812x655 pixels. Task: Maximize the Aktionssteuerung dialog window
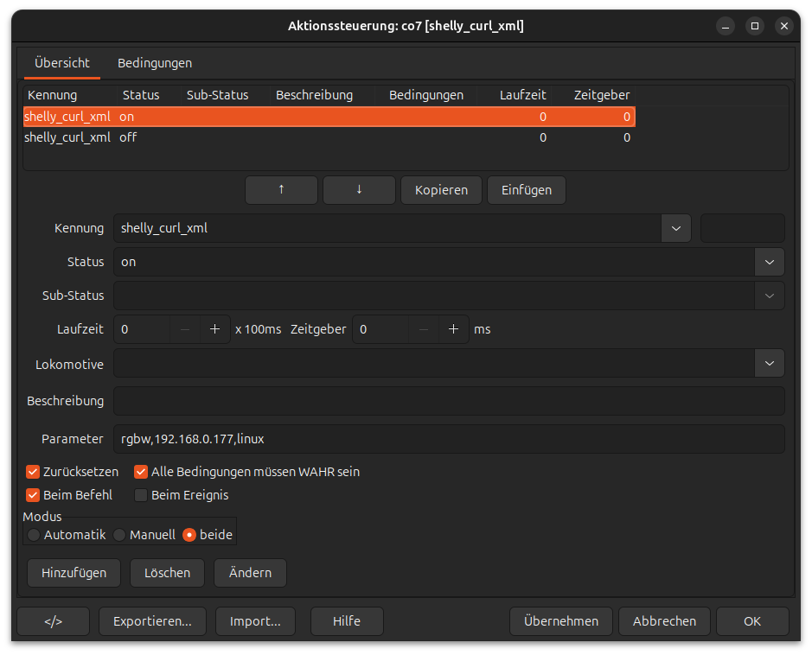coord(754,26)
